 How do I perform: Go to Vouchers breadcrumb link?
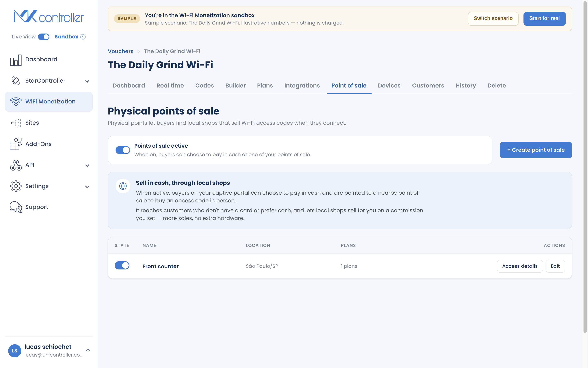click(120, 51)
